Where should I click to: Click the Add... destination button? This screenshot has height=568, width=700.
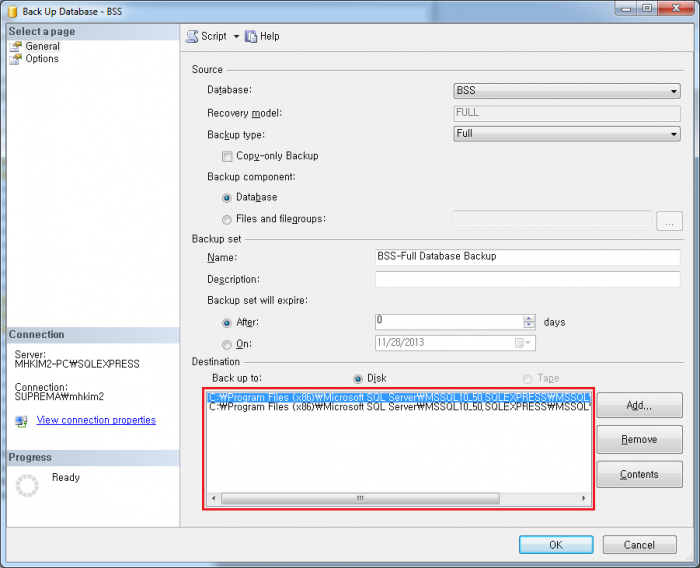pos(639,405)
